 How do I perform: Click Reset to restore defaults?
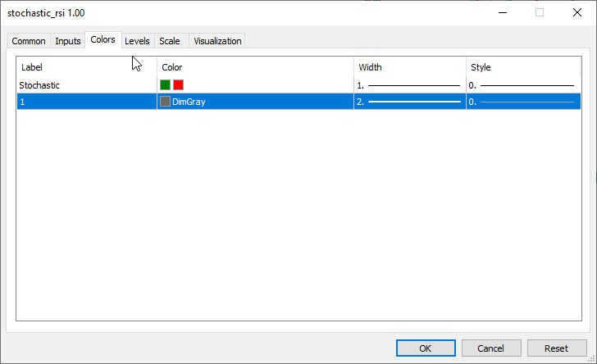click(x=557, y=348)
